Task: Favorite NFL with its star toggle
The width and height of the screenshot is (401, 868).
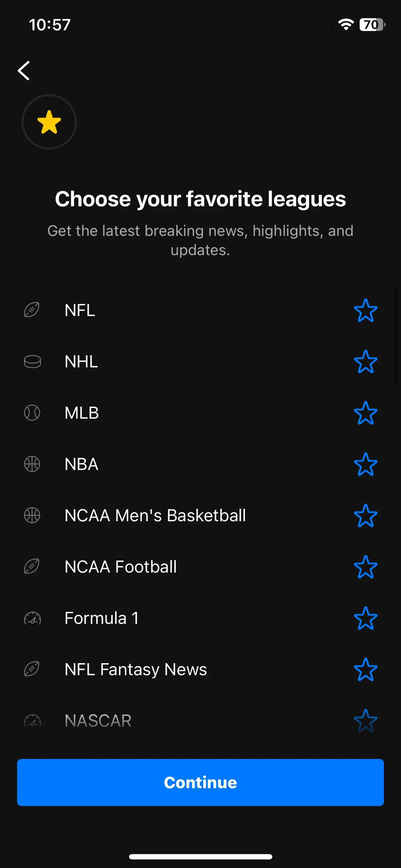Action: [x=366, y=310]
